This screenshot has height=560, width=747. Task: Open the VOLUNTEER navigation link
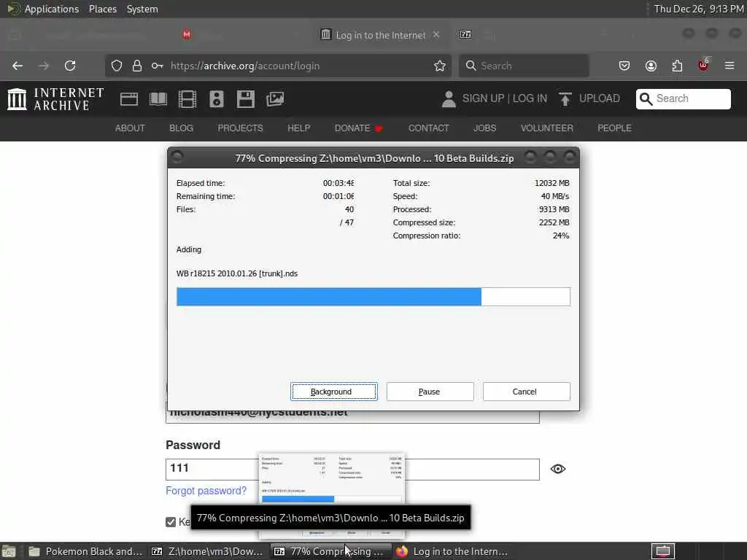[547, 128]
